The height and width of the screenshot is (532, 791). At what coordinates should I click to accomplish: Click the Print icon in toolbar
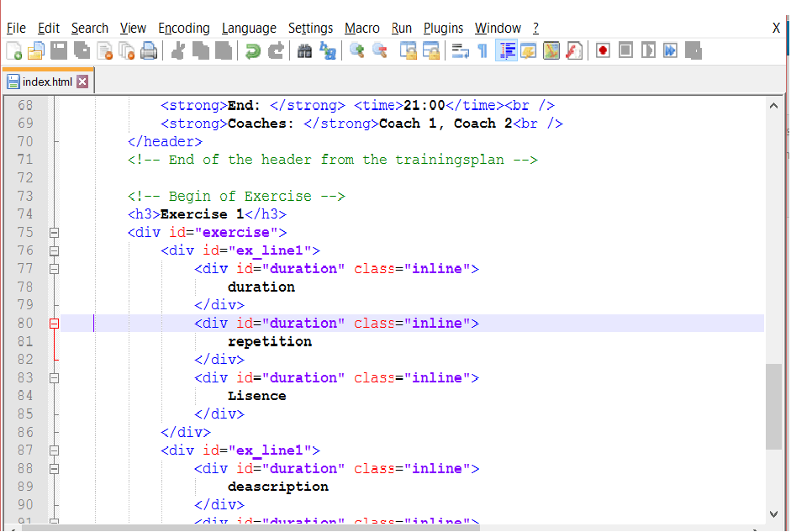(149, 51)
